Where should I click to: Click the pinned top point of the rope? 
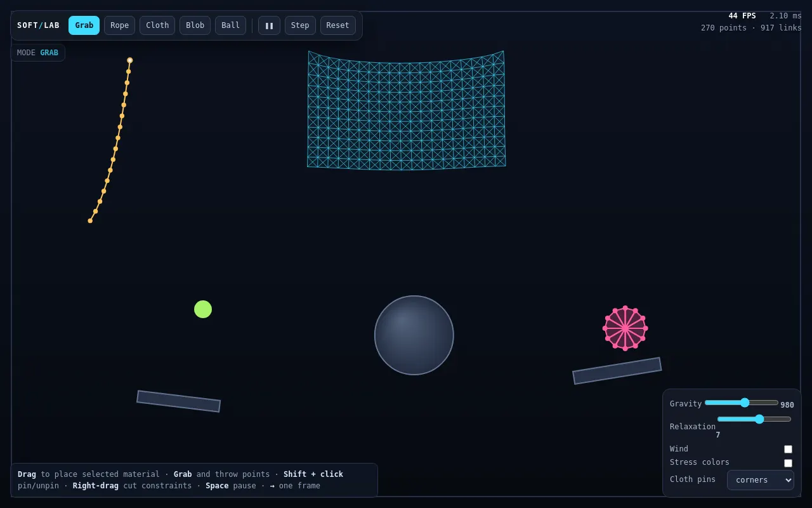coord(129,60)
